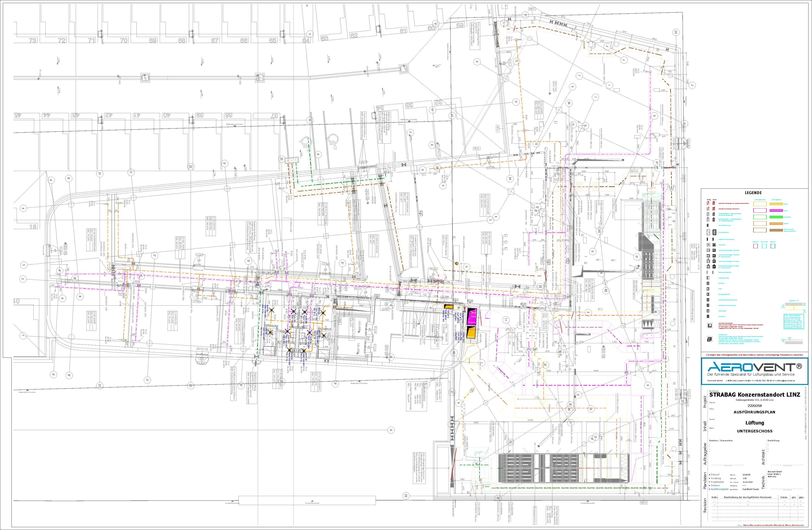812x530 pixels.
Task: Click the STRABAG Konzernstandort LINZ title
Action: point(755,395)
